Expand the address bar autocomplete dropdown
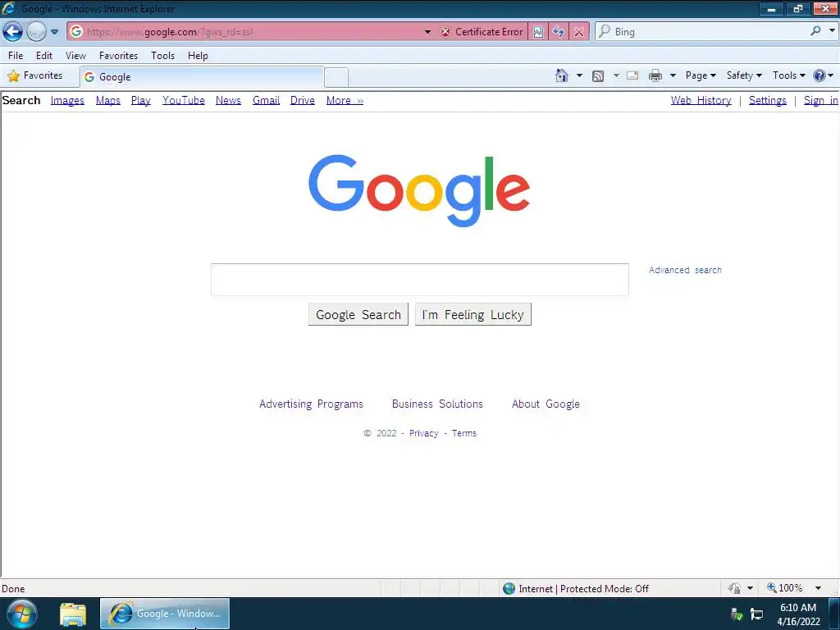The image size is (840, 630). pos(427,32)
